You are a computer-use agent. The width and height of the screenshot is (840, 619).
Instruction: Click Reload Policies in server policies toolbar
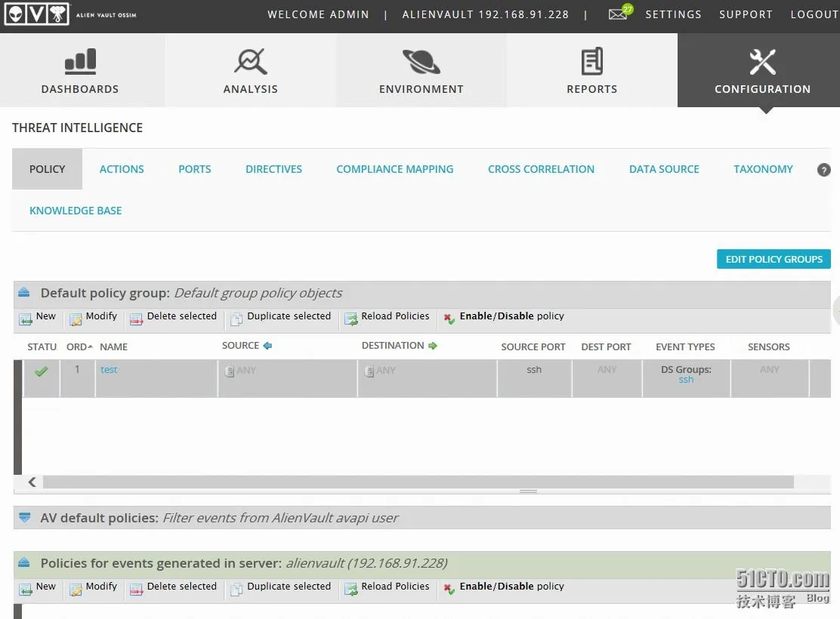[x=387, y=587]
